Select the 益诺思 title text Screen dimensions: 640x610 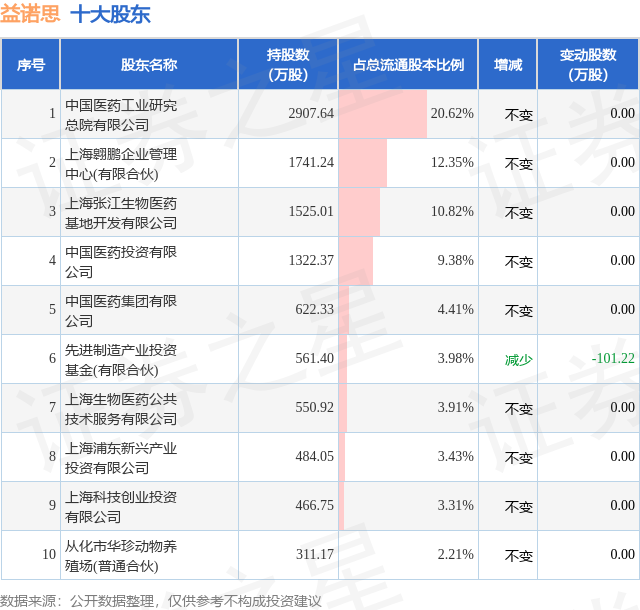pos(30,13)
